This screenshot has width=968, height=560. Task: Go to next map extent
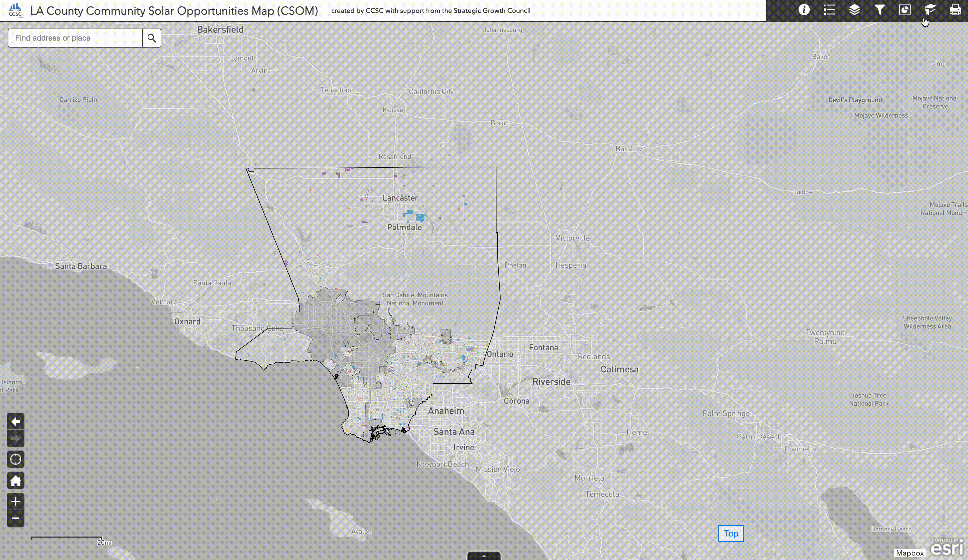point(16,439)
